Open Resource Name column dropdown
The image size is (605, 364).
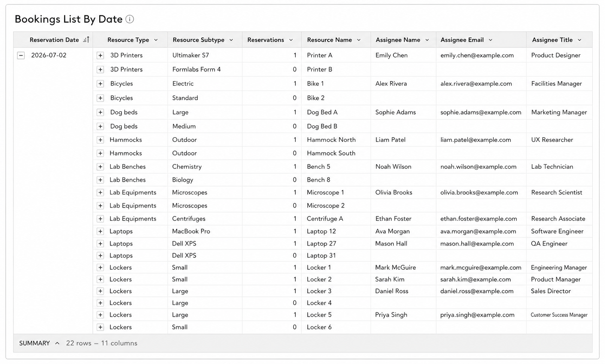click(359, 40)
